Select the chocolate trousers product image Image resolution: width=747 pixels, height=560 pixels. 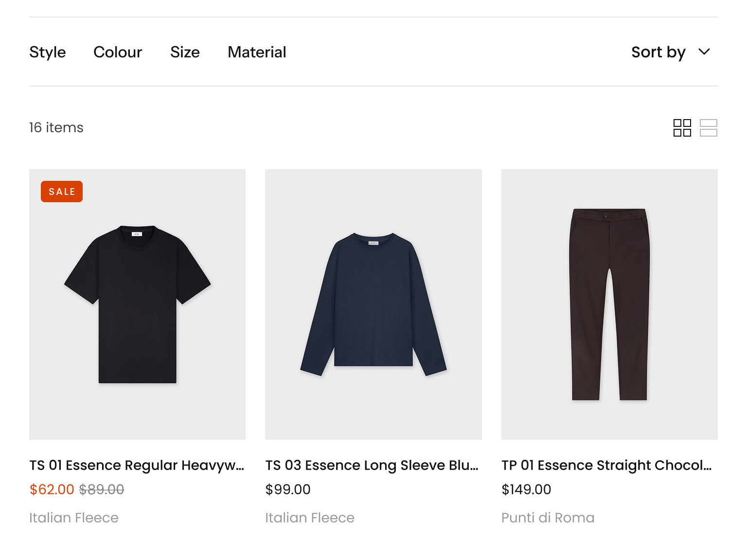pyautogui.click(x=609, y=304)
